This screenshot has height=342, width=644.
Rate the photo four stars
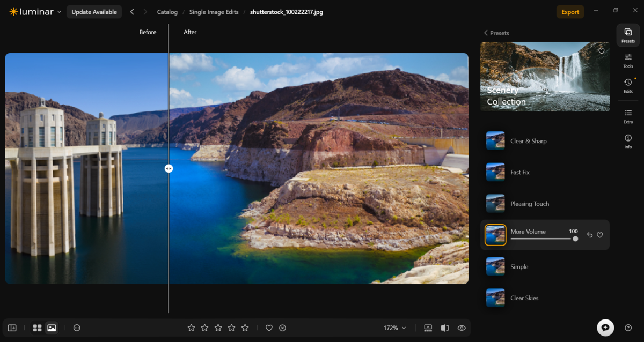pos(232,328)
